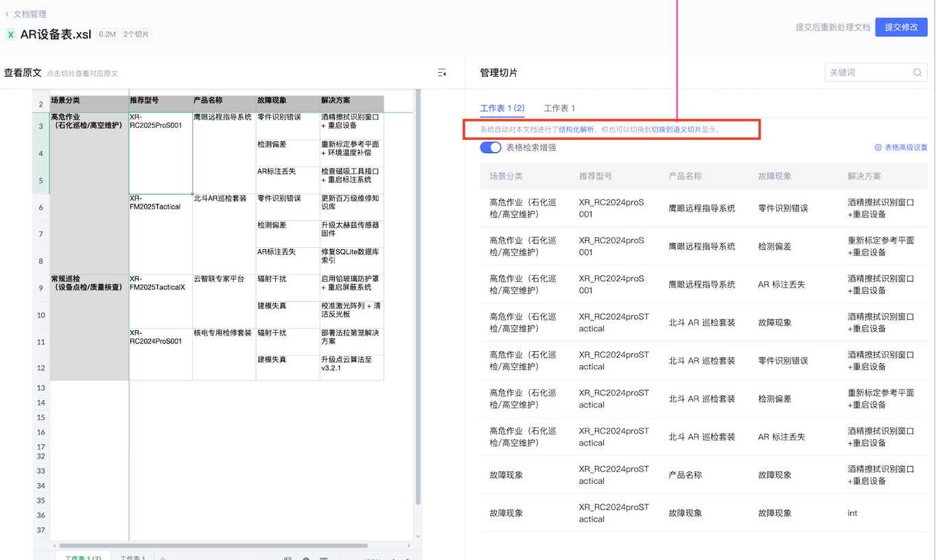
Task: Select spreadsheet row number 37
Action: 41,530
